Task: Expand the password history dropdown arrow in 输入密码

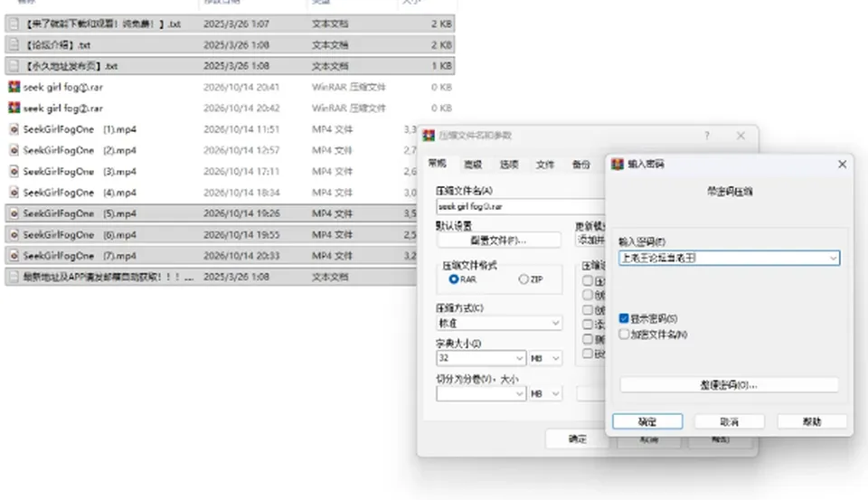Action: 833,258
